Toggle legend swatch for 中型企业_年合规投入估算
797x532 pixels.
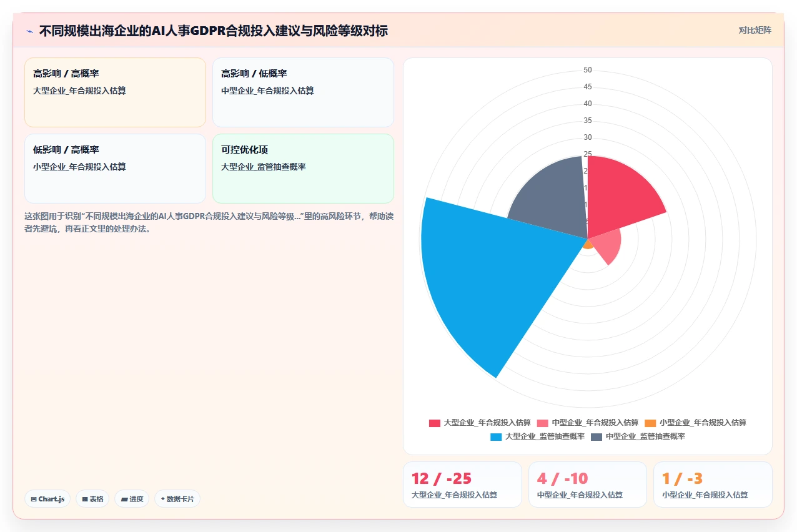coord(542,423)
